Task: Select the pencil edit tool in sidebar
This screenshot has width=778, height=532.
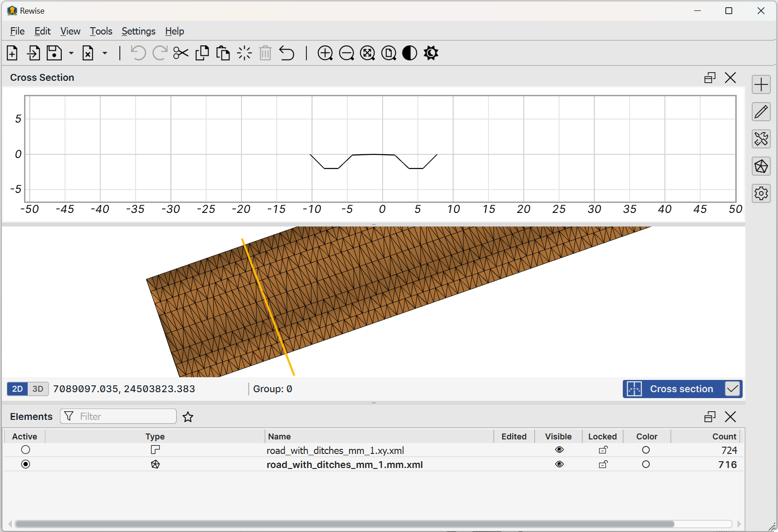Action: click(761, 112)
